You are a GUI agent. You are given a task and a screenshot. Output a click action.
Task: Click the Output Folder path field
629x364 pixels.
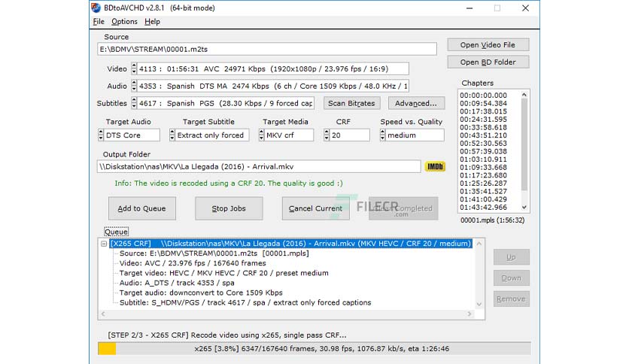(x=259, y=167)
